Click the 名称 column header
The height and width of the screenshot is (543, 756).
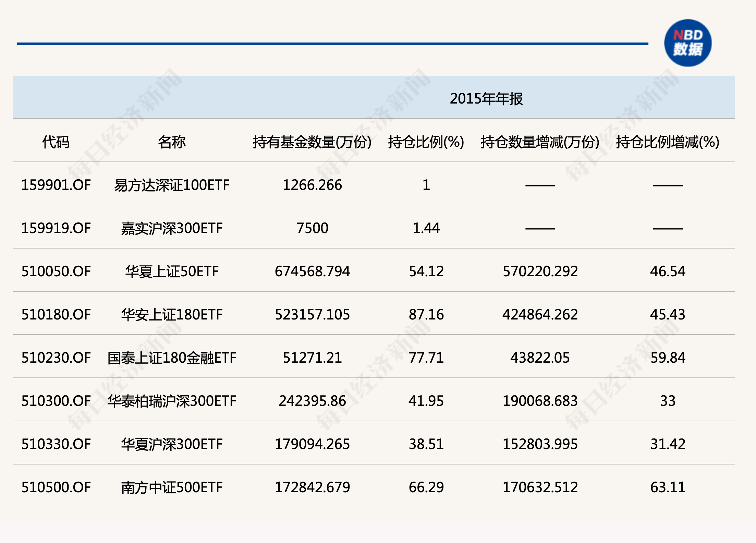pos(172,142)
